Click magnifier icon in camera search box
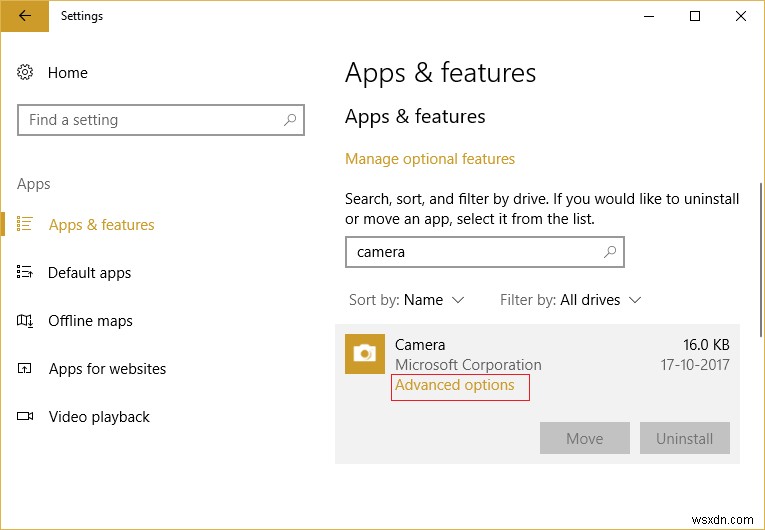The image size is (765, 530). [610, 252]
